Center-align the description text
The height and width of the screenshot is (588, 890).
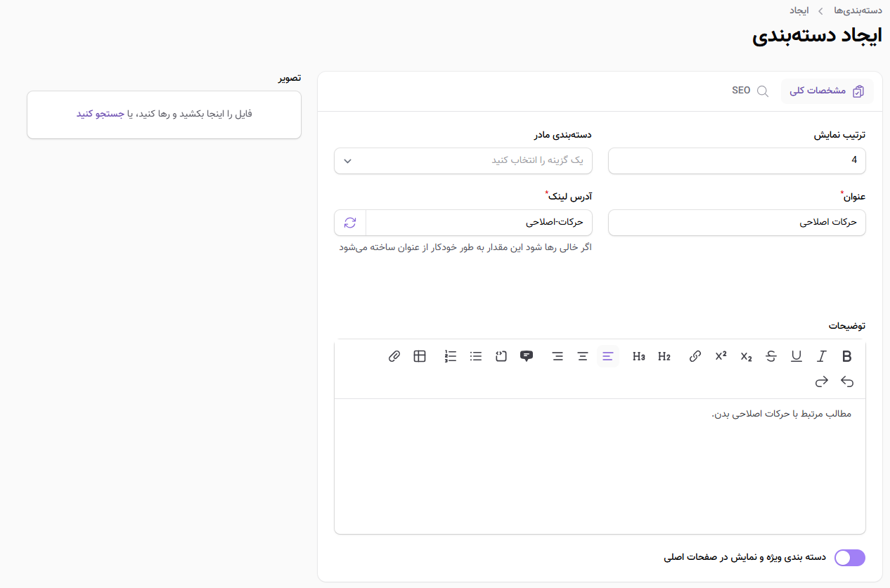pos(583,356)
